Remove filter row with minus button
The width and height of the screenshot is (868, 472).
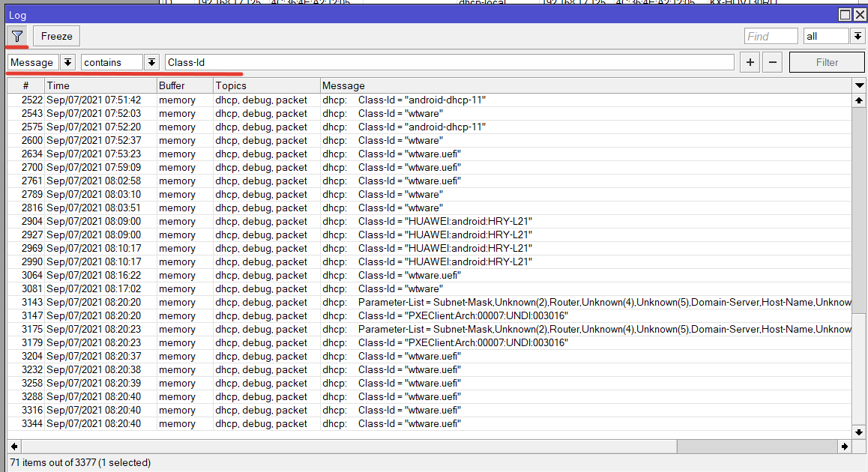774,62
